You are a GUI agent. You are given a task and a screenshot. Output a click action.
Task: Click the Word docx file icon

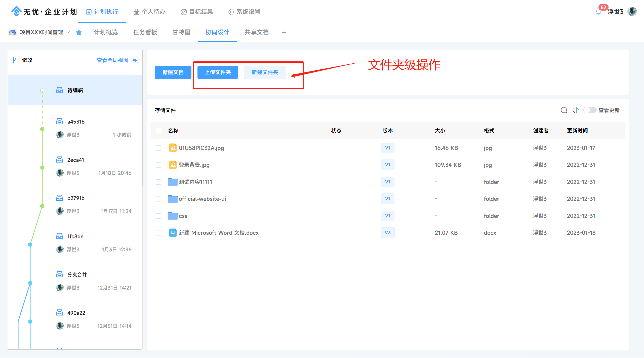(173, 233)
